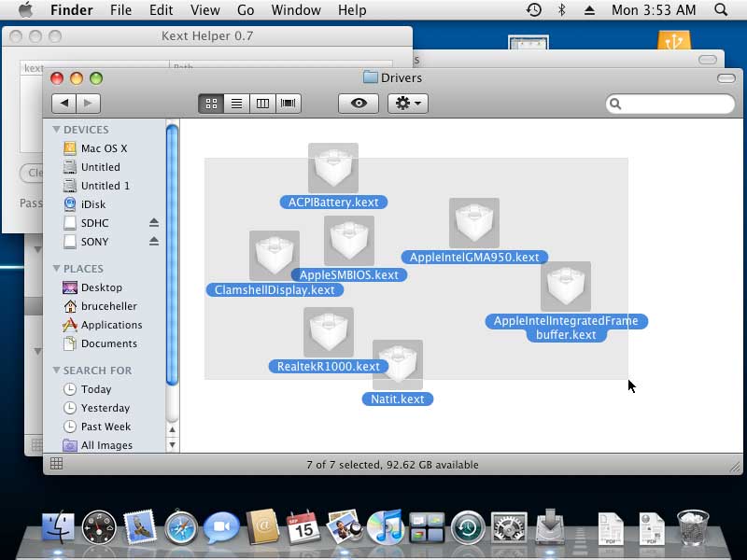Open the Go menu

pos(246,10)
